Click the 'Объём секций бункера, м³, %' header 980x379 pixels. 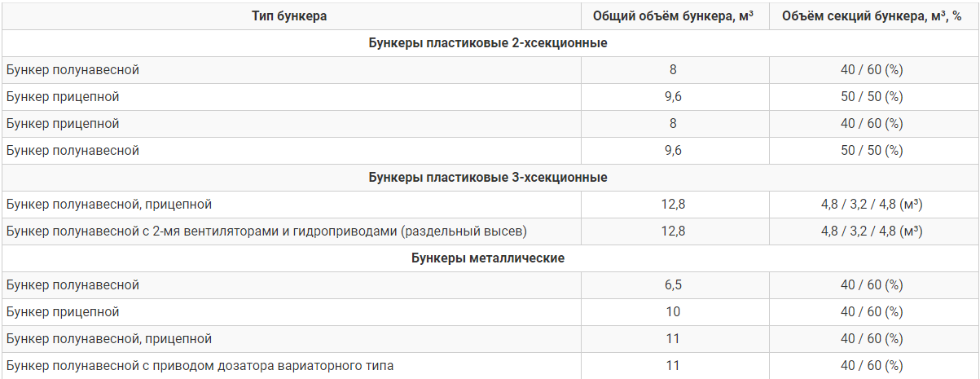pos(872,16)
